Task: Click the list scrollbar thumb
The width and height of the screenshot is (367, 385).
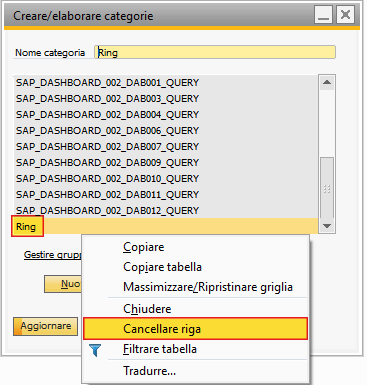Action: pos(327,188)
